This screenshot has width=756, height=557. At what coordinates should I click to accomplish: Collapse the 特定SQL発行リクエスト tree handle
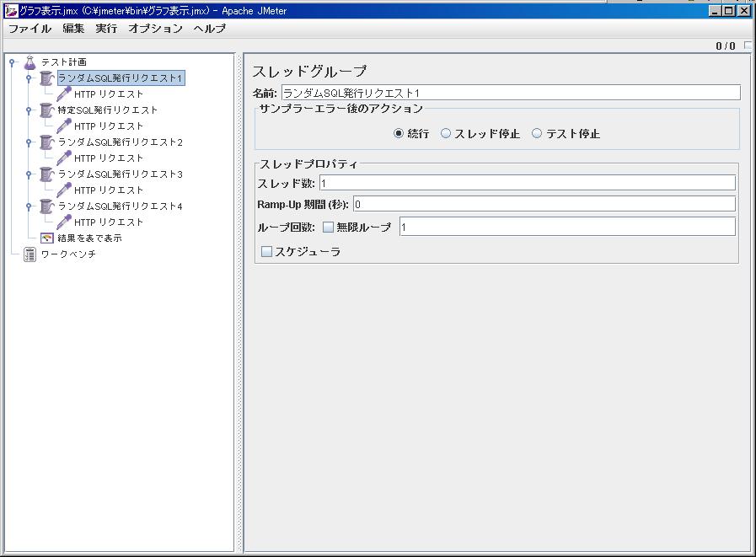[29, 110]
